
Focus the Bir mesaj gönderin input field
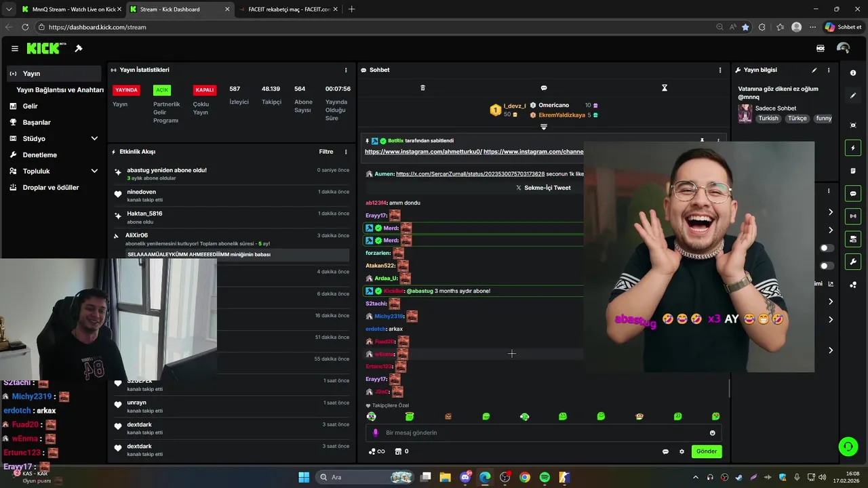[542, 432]
